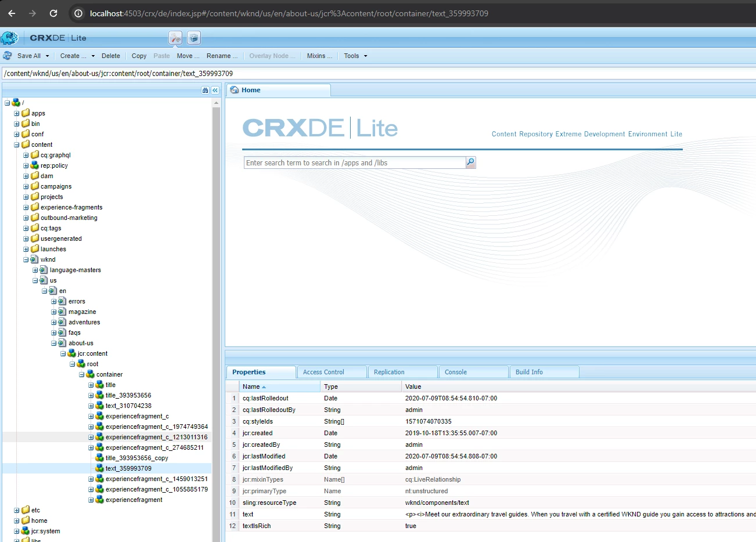The image size is (756, 542).
Task: Switch to the Console tab
Action: click(x=473, y=372)
